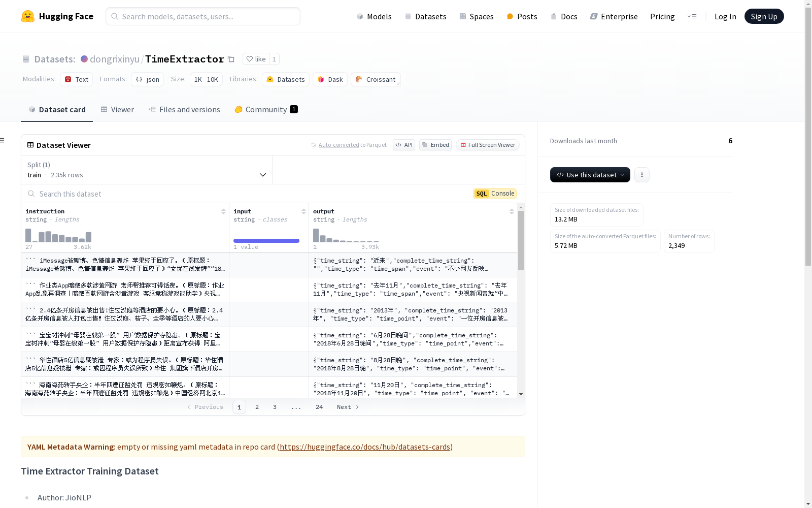812x508 pixels.
Task: Go to Datasets in the navigation
Action: pos(425,16)
